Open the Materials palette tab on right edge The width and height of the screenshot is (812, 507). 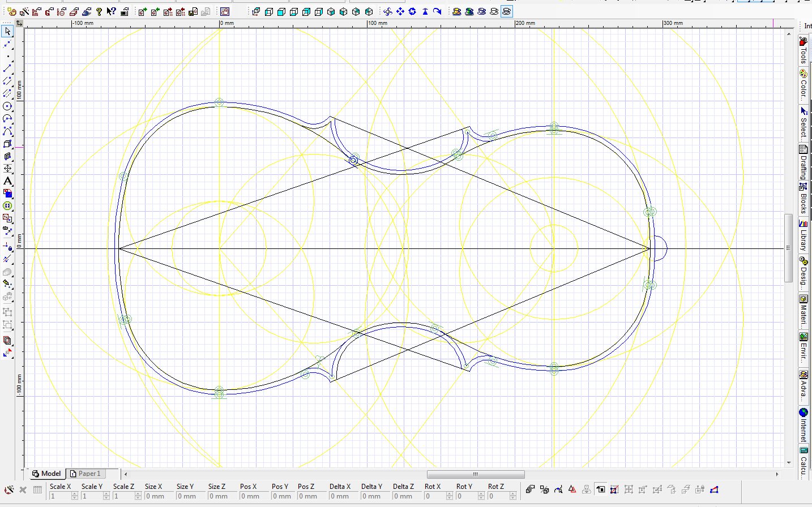[x=804, y=310]
